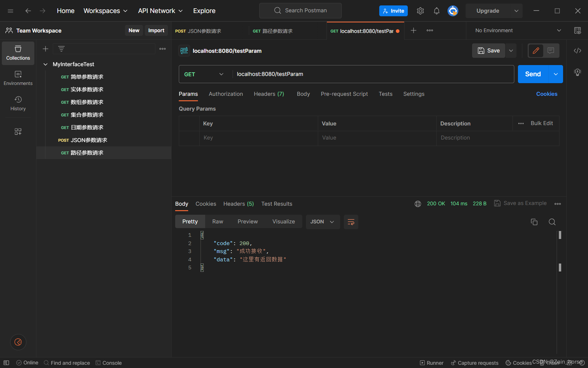The image size is (588, 368).
Task: Open the notifications bell
Action: point(437,11)
